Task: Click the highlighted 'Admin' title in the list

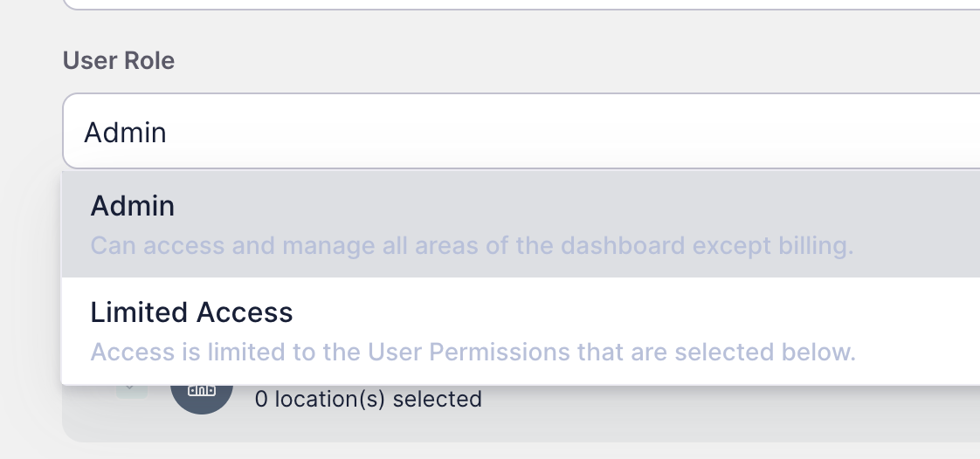Action: tap(133, 206)
